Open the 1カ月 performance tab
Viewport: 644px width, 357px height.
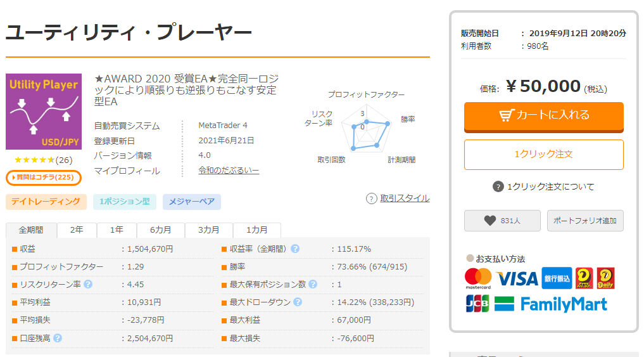[256, 230]
